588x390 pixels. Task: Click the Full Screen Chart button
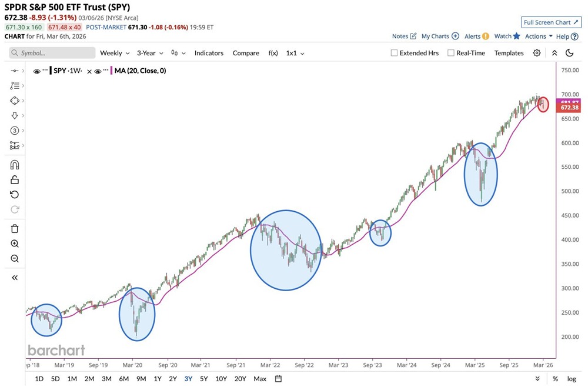550,22
